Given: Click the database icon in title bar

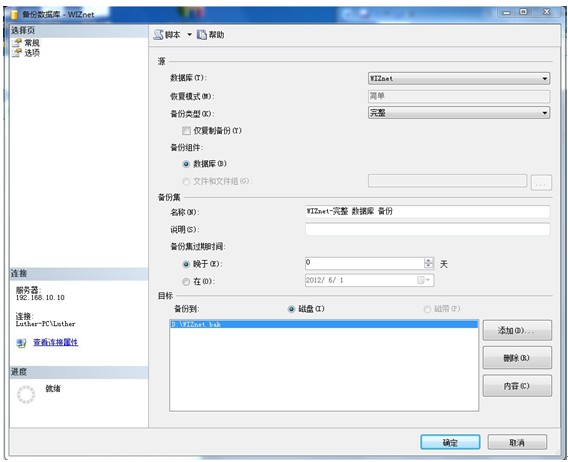Looking at the screenshot, I should [x=14, y=14].
